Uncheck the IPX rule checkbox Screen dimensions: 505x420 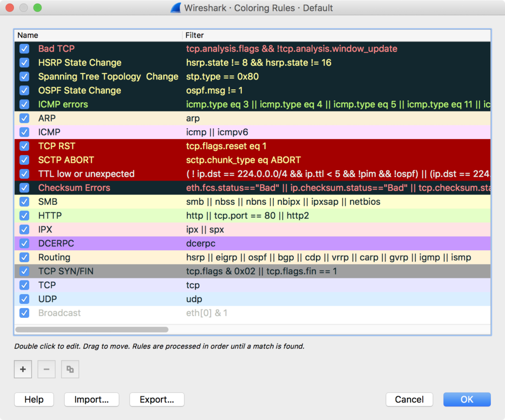24,229
